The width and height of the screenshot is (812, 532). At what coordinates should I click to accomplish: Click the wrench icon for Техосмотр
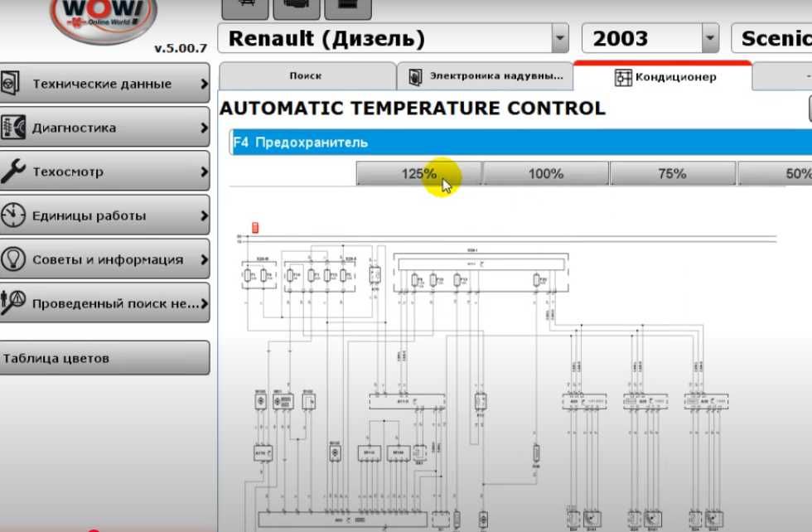point(13,172)
